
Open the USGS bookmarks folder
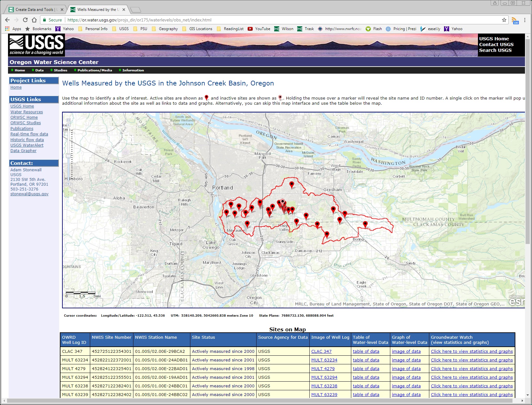coord(120,29)
